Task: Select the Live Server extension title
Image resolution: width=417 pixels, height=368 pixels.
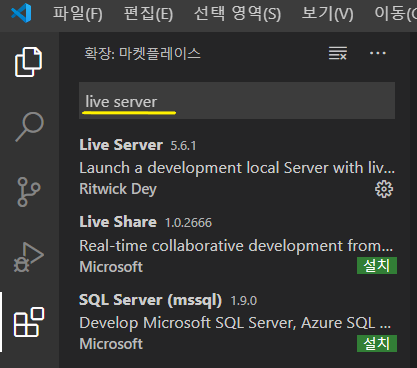Action: pyautogui.click(x=121, y=145)
